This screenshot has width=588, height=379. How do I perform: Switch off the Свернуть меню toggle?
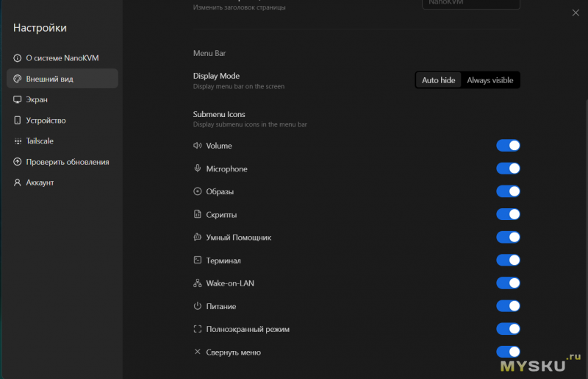coord(508,352)
